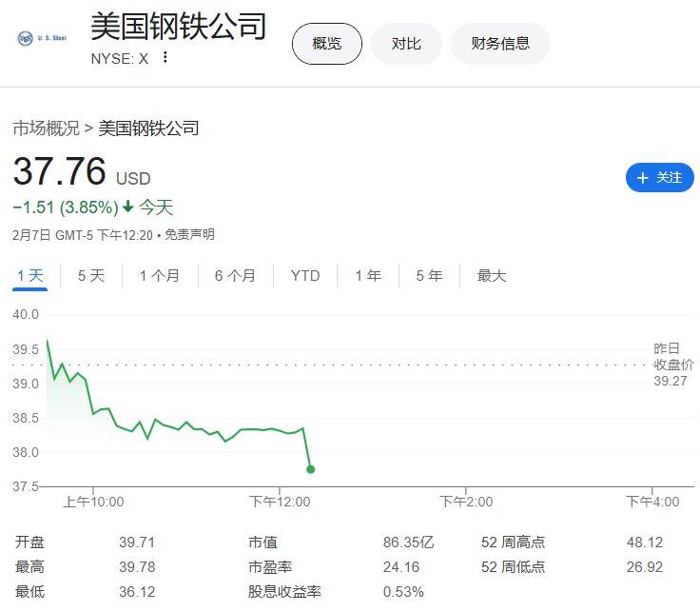Click the 最低 value 36.12
This screenshot has height=612, width=700.
click(137, 592)
